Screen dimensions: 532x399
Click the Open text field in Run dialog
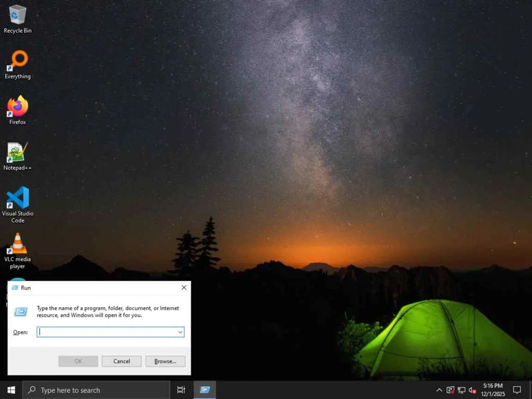107,332
